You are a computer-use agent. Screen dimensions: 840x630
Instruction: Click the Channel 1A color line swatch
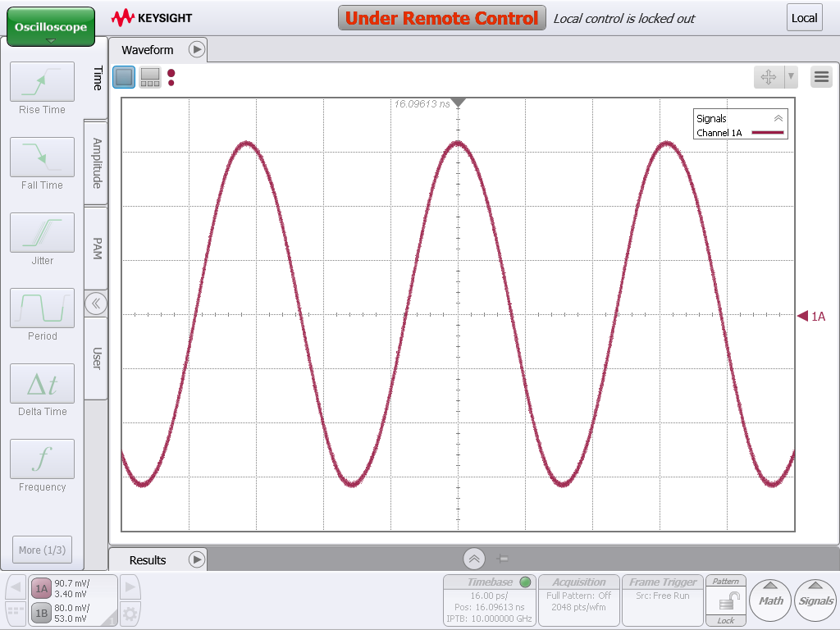(768, 133)
